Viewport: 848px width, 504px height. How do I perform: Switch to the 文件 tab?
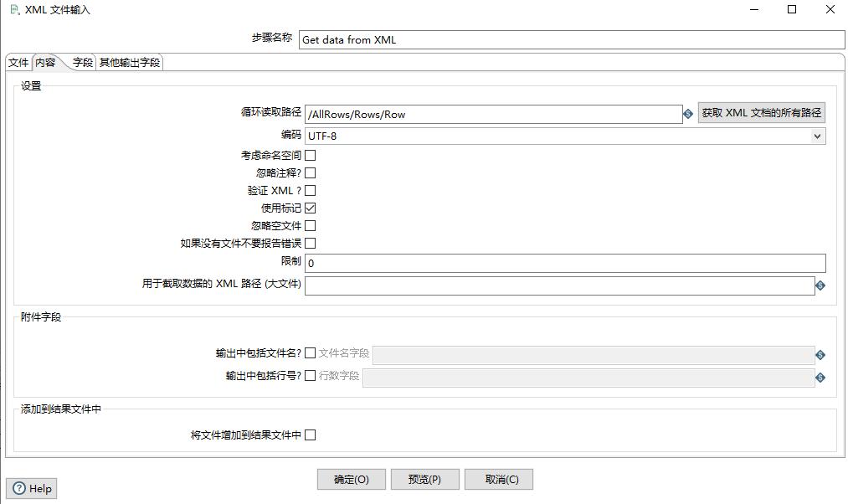[18, 62]
